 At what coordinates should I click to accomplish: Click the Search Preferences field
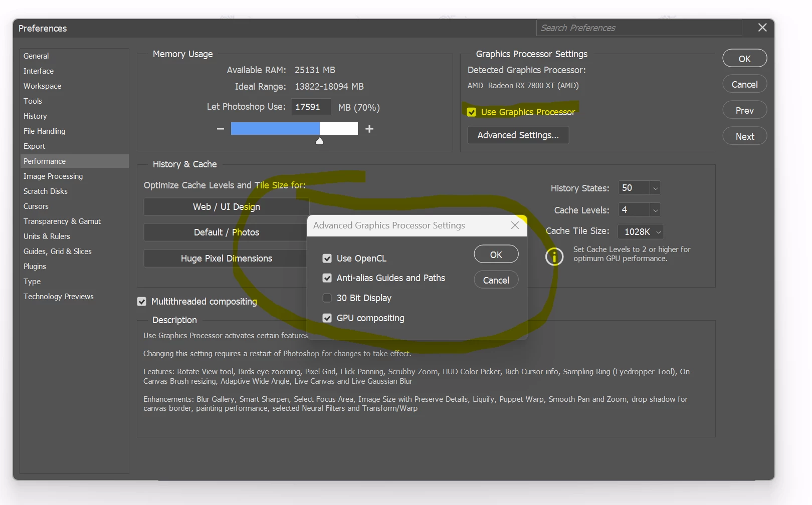pos(639,28)
